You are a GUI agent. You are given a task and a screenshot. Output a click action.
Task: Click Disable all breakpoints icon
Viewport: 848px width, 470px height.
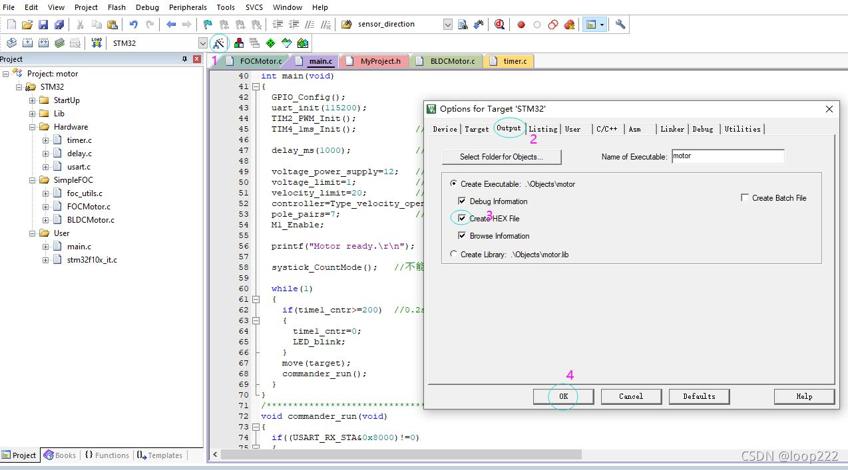(553, 24)
